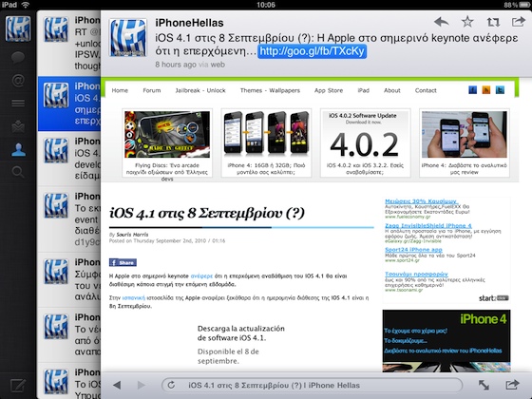This screenshot has height=399, width=532.
Task: Open the Τσουνάμι προσφορών ad link
Action: [416, 274]
